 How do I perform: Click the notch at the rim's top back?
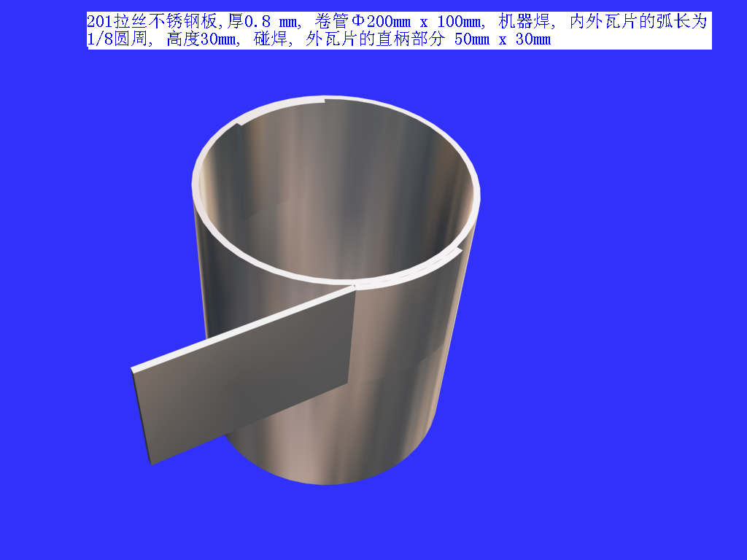point(323,101)
